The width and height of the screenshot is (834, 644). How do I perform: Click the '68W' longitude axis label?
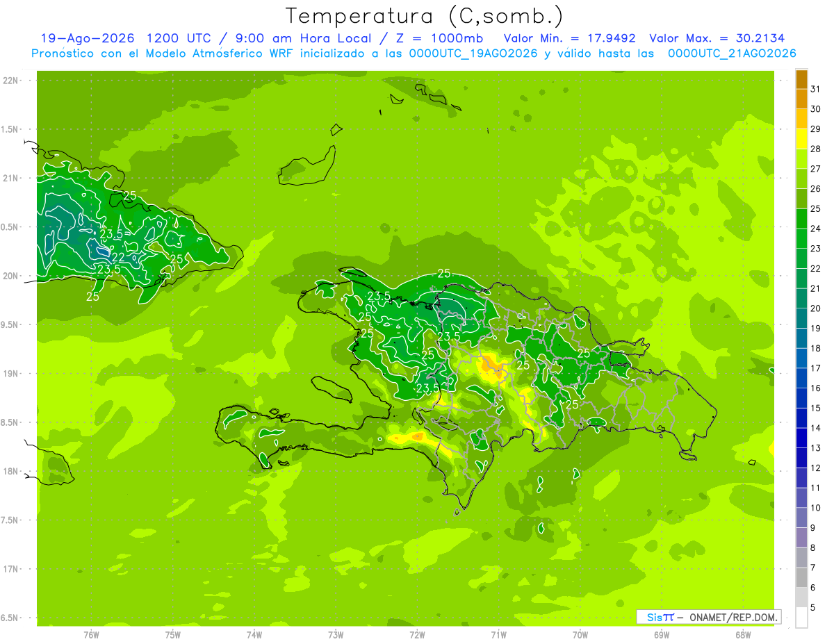[x=743, y=635]
